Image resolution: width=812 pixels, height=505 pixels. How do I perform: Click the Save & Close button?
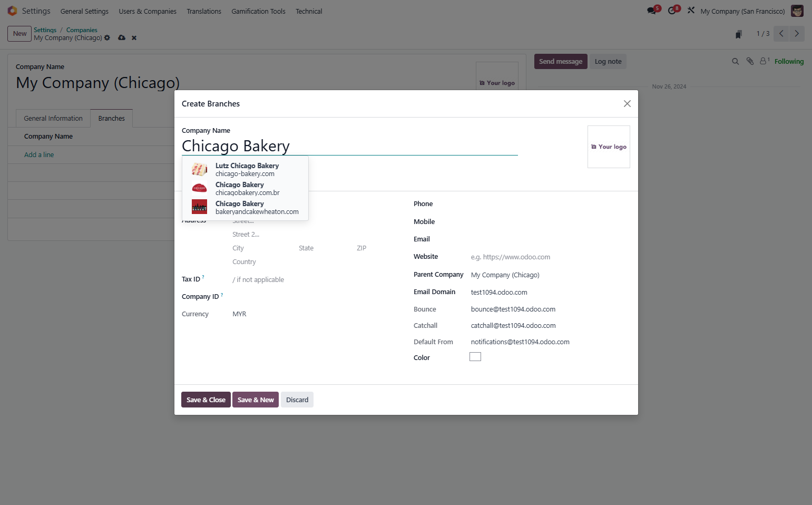tap(206, 400)
